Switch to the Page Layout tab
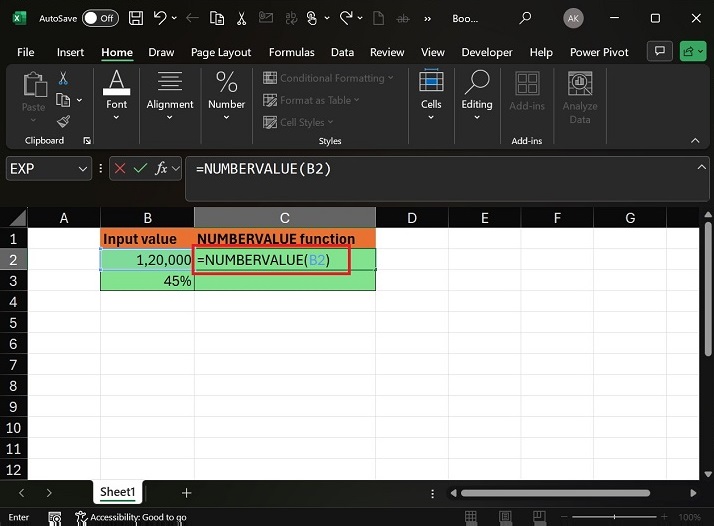The image size is (714, 526). [x=221, y=52]
